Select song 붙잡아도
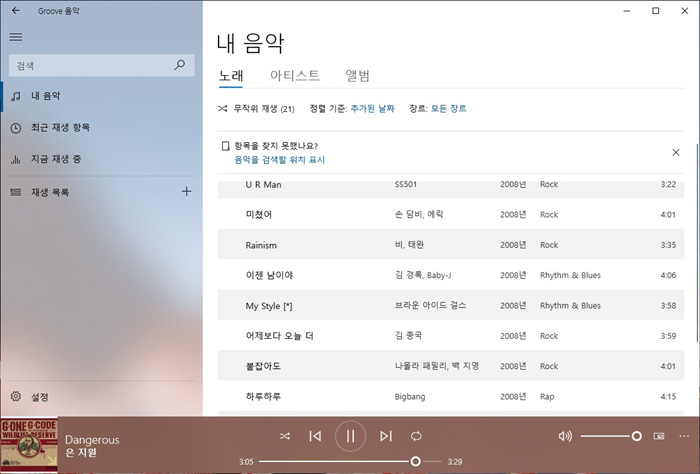 pos(451,366)
